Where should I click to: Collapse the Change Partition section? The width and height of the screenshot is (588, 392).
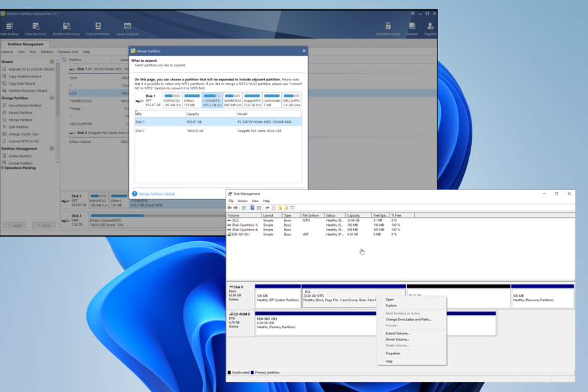click(x=52, y=98)
